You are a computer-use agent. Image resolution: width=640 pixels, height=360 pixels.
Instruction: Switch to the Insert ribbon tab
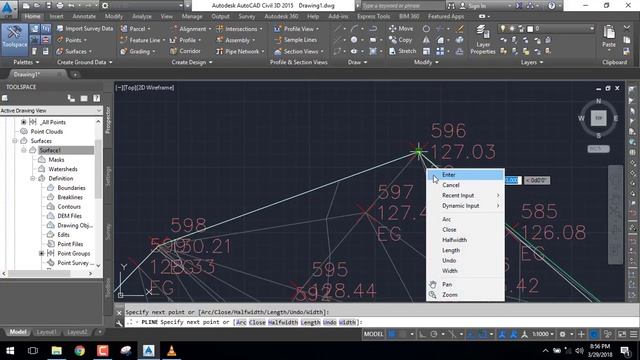(56, 16)
